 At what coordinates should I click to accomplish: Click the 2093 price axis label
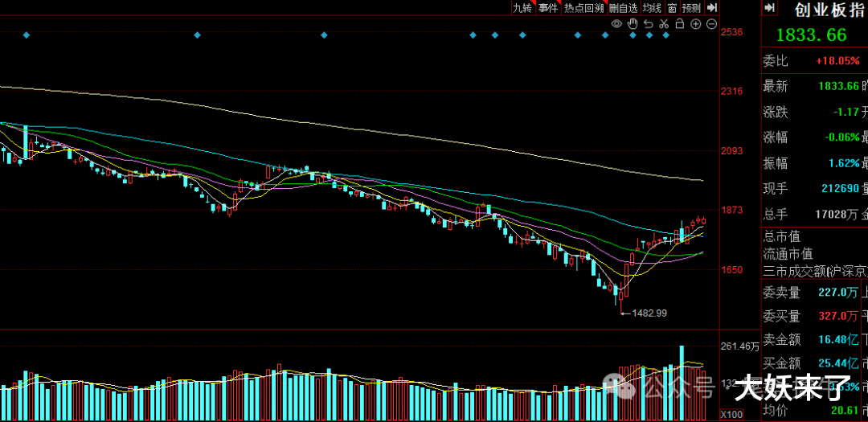tap(731, 150)
